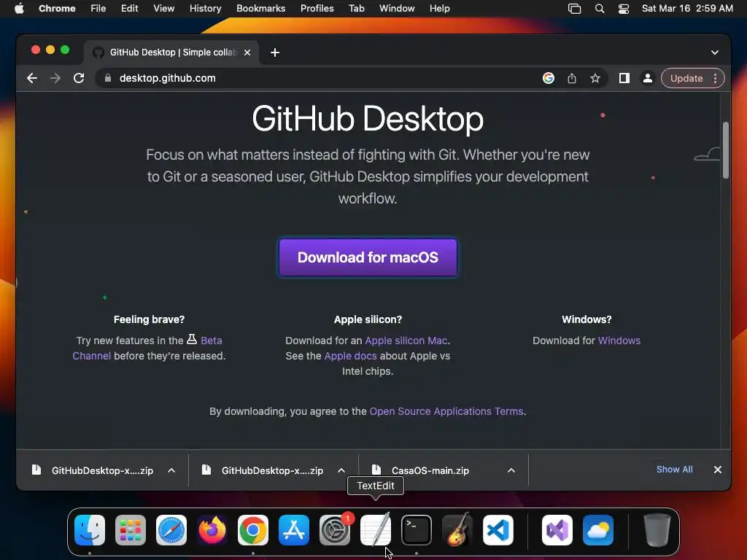Click Show All downloads

(674, 470)
